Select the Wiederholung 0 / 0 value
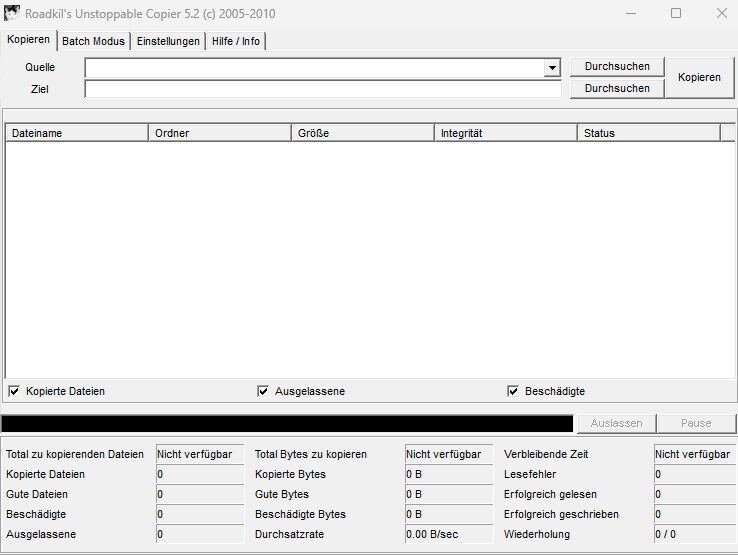The image size is (738, 555). tap(695, 534)
